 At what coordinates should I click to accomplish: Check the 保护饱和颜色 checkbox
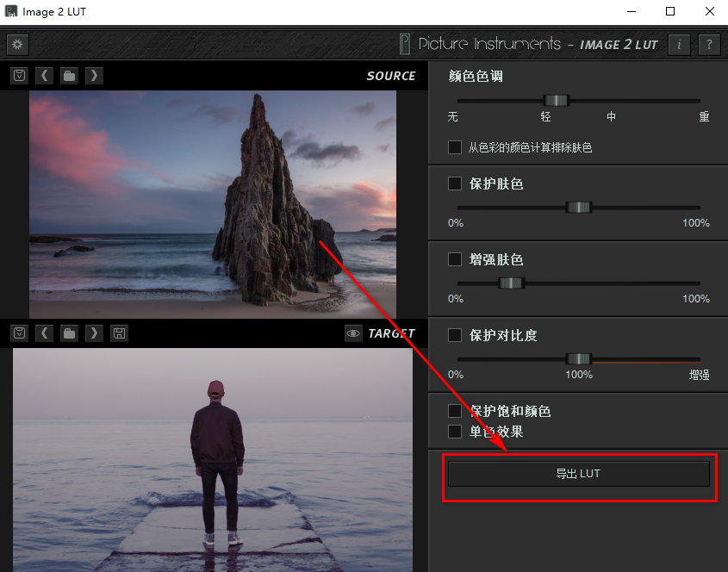[455, 411]
